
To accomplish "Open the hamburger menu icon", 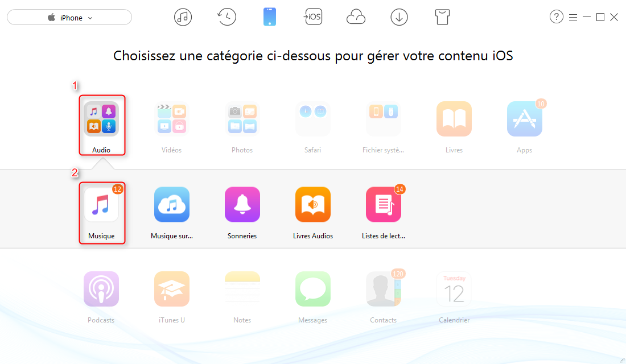I will tap(573, 17).
